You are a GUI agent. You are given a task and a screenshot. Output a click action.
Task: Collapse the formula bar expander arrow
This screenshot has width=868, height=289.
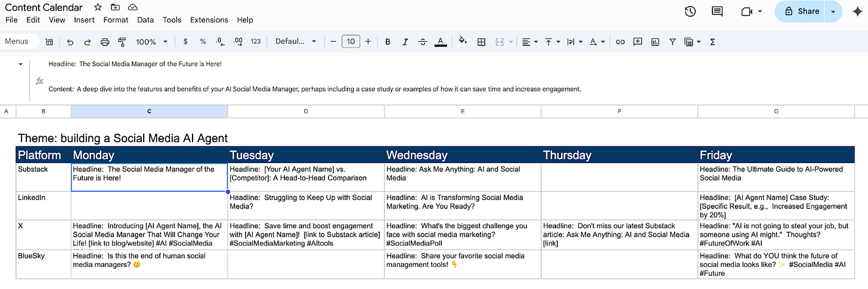[21, 64]
